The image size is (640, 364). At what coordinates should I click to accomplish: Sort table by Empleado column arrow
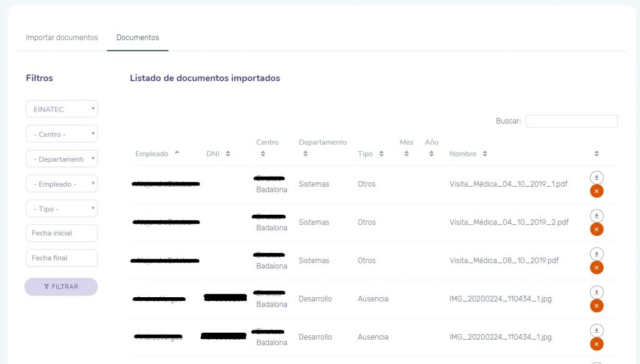point(177,152)
